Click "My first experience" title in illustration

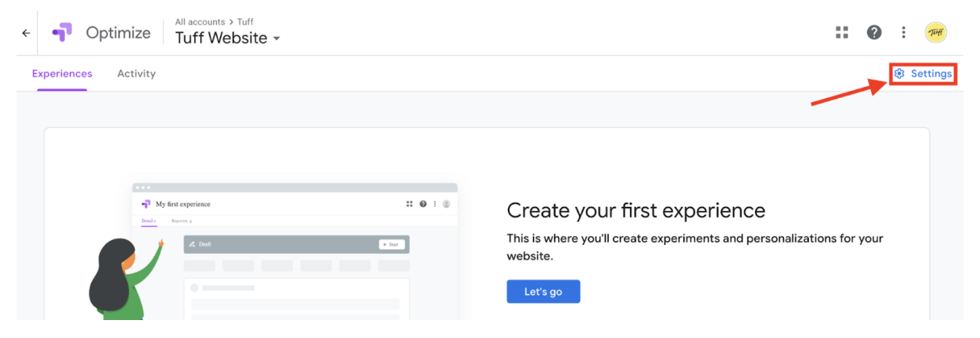point(183,204)
